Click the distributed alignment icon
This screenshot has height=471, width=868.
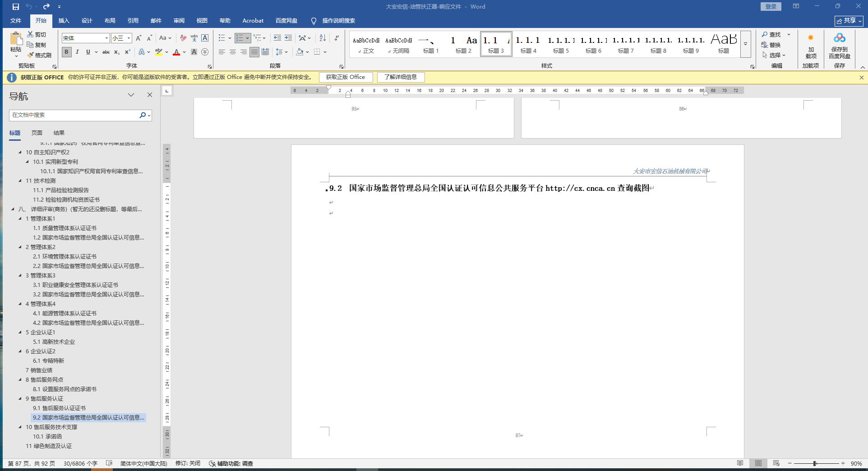265,52
